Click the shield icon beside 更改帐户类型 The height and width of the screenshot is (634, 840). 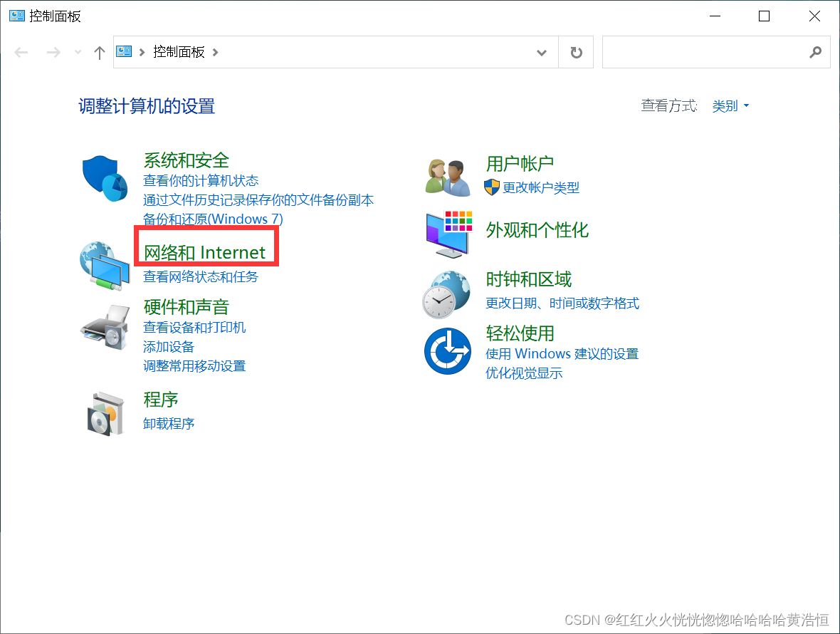coord(491,187)
